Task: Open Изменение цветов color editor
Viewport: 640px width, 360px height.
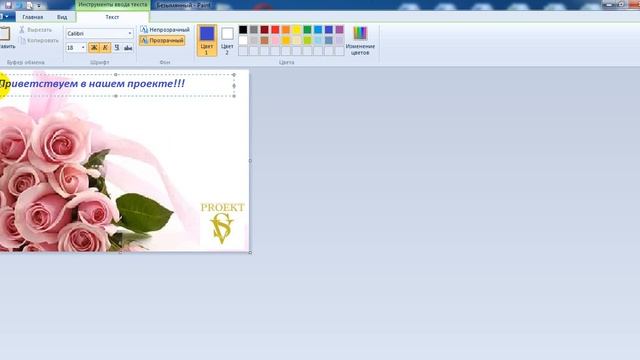Action: [360, 40]
